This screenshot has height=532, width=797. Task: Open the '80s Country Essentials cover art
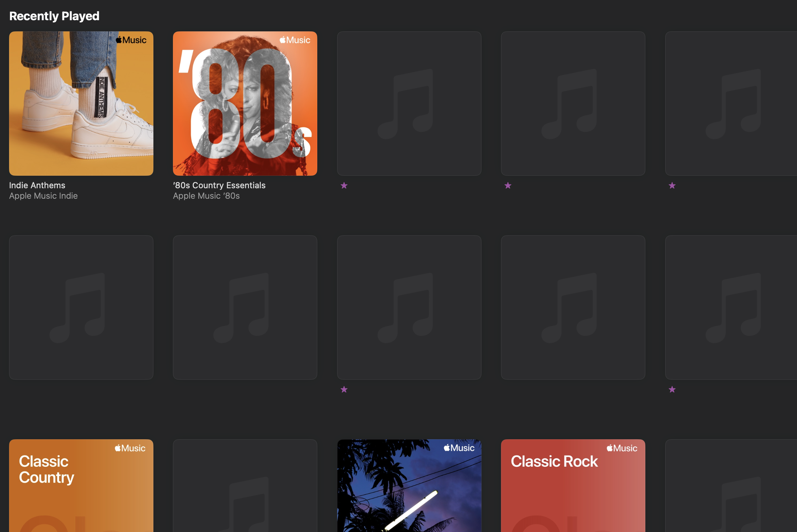[x=245, y=103]
